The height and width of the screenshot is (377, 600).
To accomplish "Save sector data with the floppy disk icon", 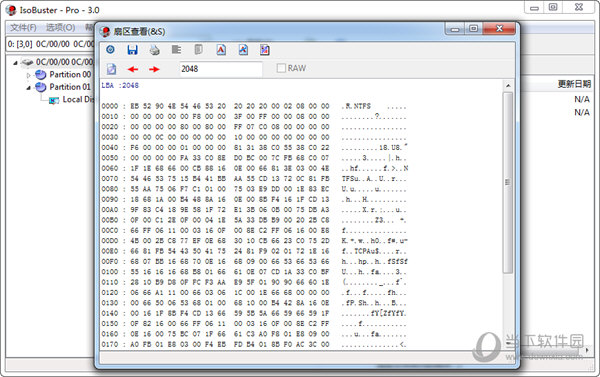I will [132, 50].
